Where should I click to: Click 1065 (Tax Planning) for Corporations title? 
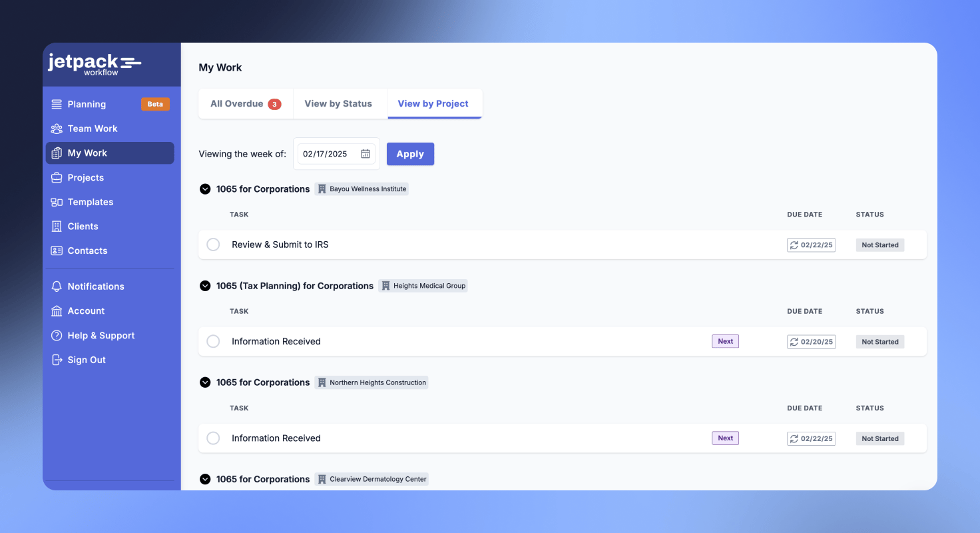click(295, 286)
